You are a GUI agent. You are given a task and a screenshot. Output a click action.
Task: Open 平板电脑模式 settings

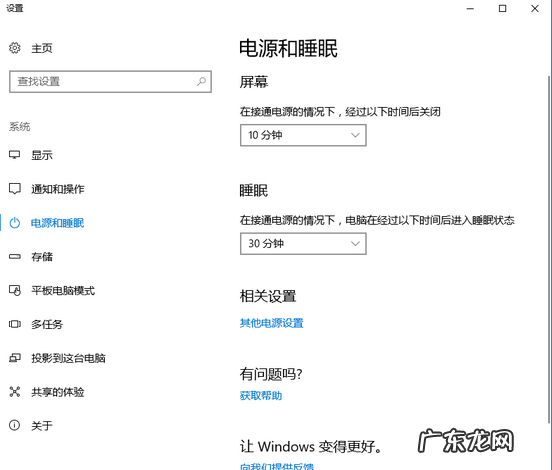click(x=63, y=290)
